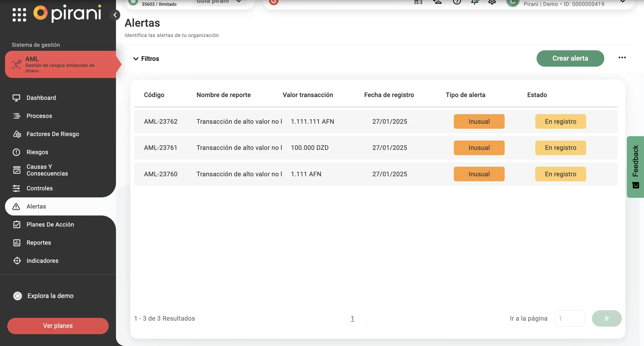Go to page 1 link in pagination
This screenshot has width=644, height=346.
click(x=352, y=318)
